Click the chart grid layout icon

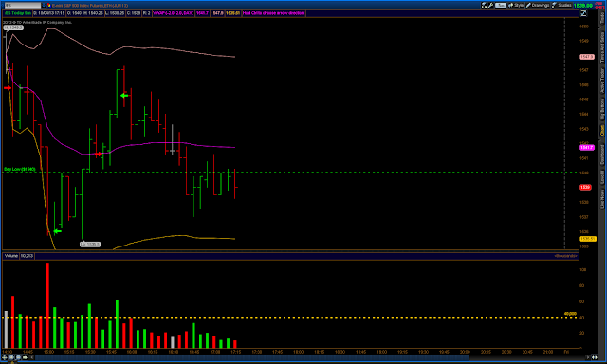pos(484,5)
